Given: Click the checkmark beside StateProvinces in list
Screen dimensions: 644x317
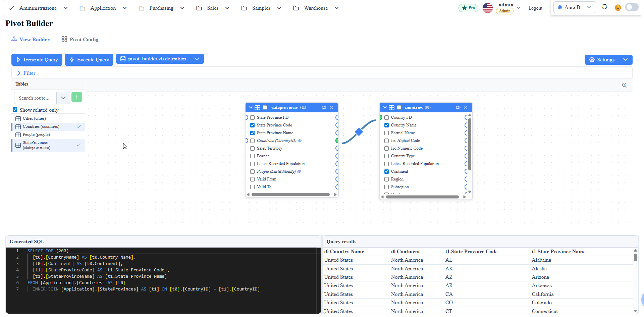Looking at the screenshot, I should [x=79, y=145].
